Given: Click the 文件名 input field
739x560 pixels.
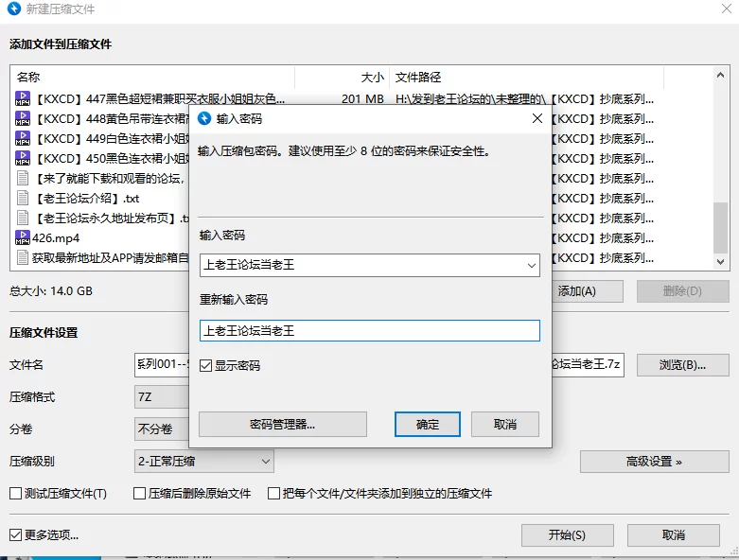Looking at the screenshot, I should 162,364.
